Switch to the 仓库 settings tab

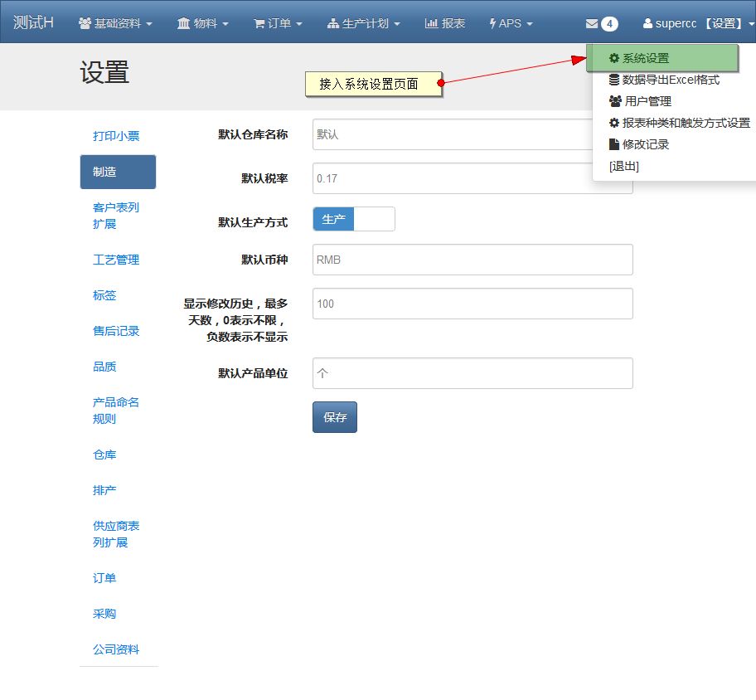coord(104,455)
